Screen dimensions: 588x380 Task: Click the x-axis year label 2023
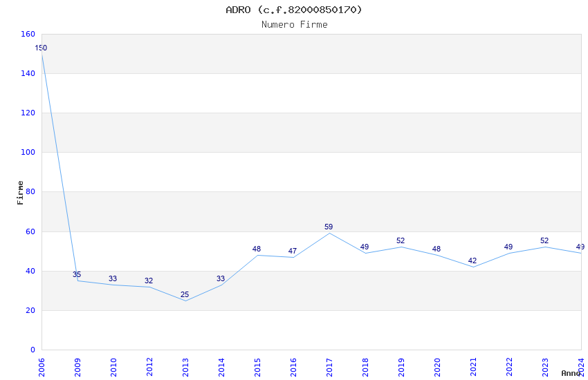click(x=546, y=368)
